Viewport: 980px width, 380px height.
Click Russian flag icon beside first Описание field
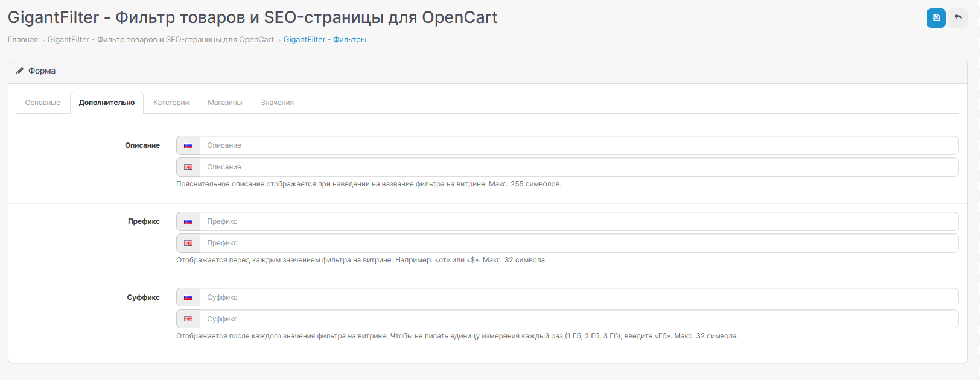point(188,145)
